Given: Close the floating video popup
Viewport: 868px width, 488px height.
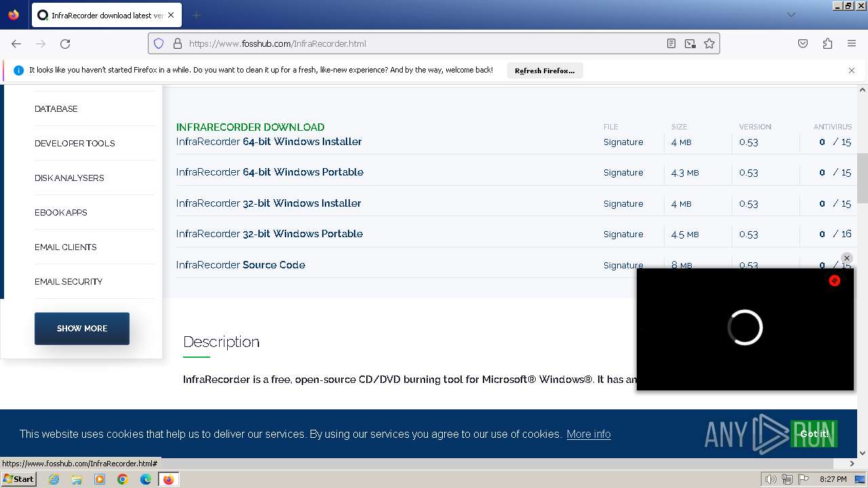Looking at the screenshot, I should (x=846, y=258).
